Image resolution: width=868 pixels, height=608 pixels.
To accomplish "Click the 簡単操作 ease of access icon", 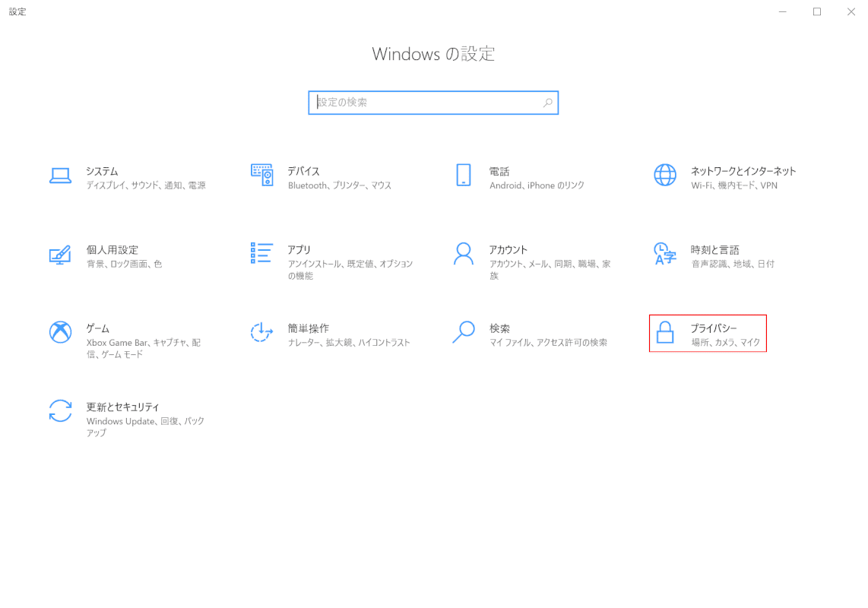I will 261,332.
